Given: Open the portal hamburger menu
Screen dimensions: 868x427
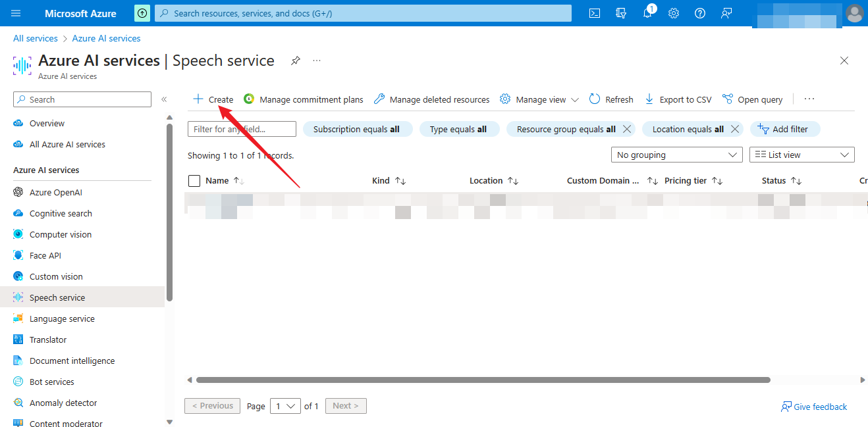Looking at the screenshot, I should 16,13.
